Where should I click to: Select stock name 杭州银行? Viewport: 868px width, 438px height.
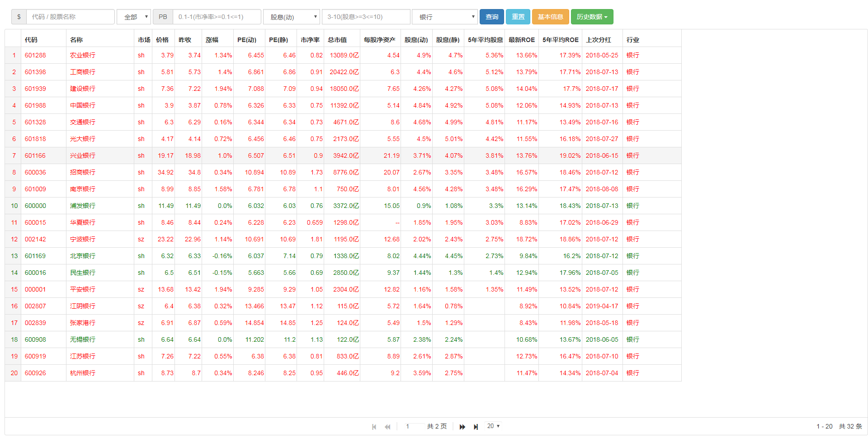pos(83,373)
